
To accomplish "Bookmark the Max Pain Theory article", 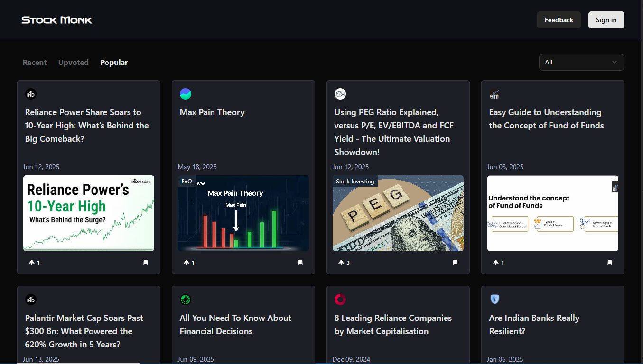I will pos(300,263).
